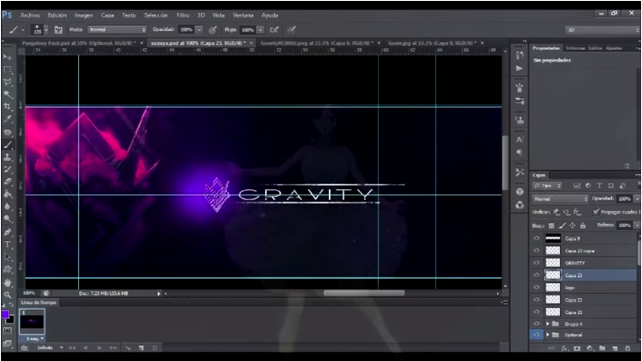Select the Brush tool in toolbox
642x361 pixels.
pyautogui.click(x=7, y=144)
